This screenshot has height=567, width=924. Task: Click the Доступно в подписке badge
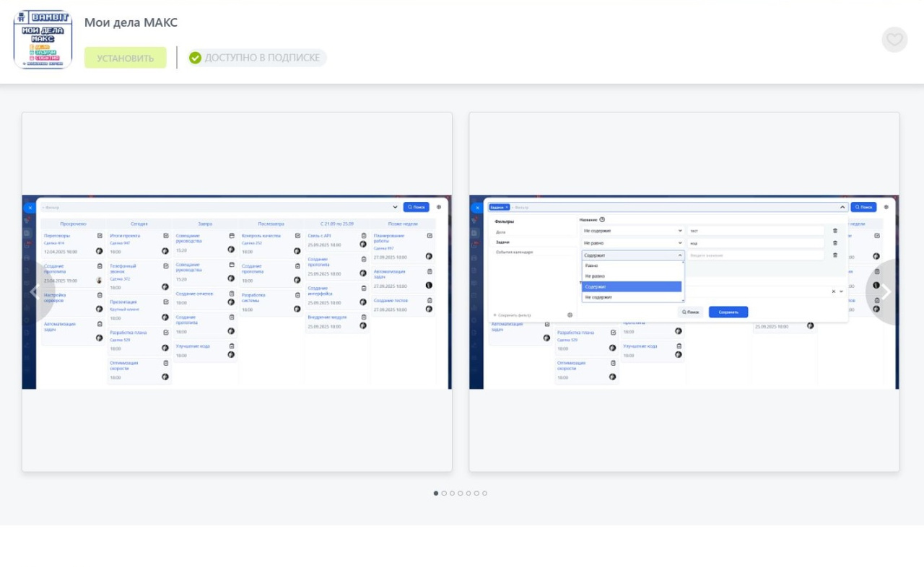(x=257, y=58)
